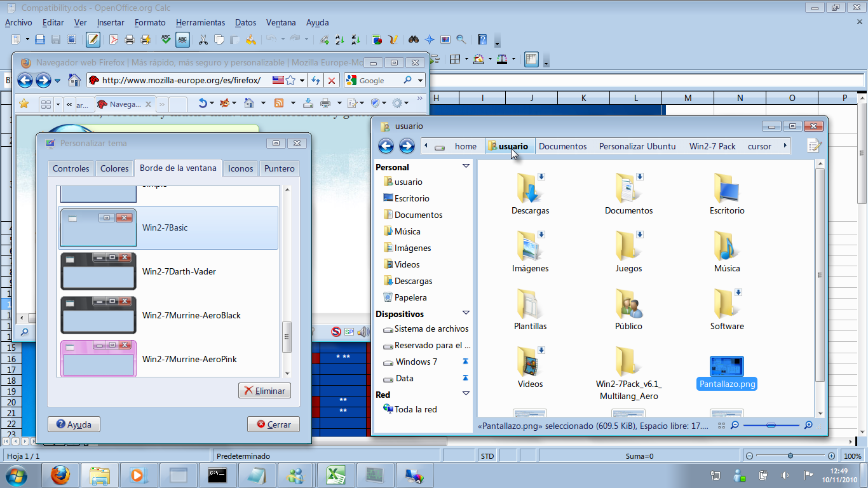The height and width of the screenshot is (488, 868).
Task: Select the Pantallazo.png file thumbnail
Action: click(726, 365)
